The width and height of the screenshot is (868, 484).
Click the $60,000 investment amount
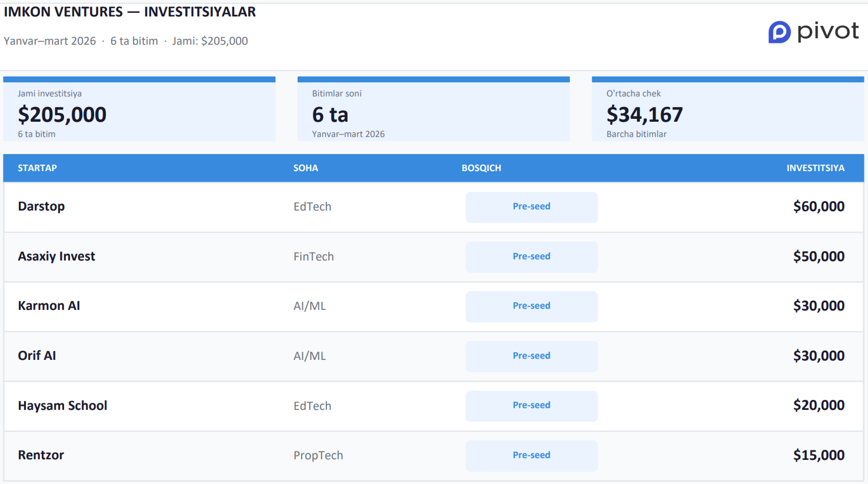tap(818, 206)
